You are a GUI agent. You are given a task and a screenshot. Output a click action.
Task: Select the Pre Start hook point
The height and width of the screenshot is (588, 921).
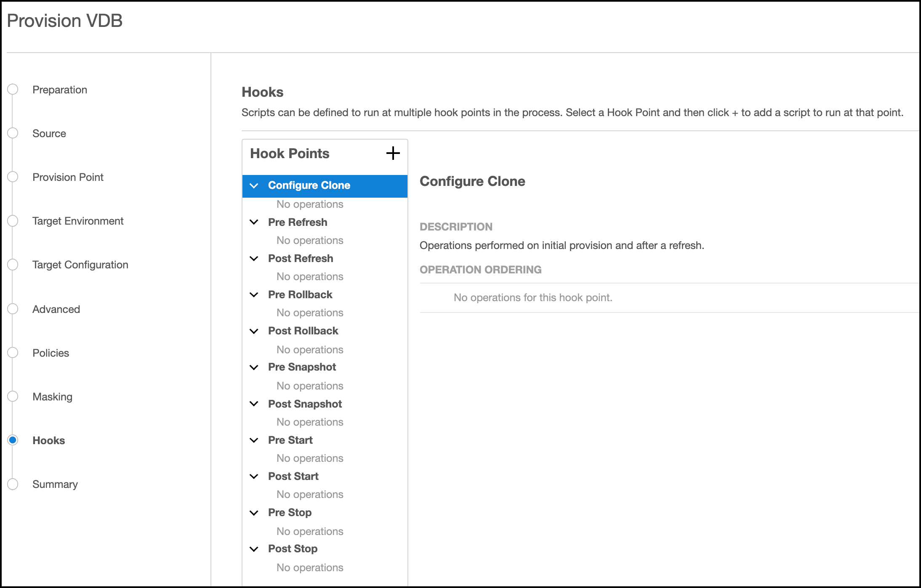pos(290,440)
